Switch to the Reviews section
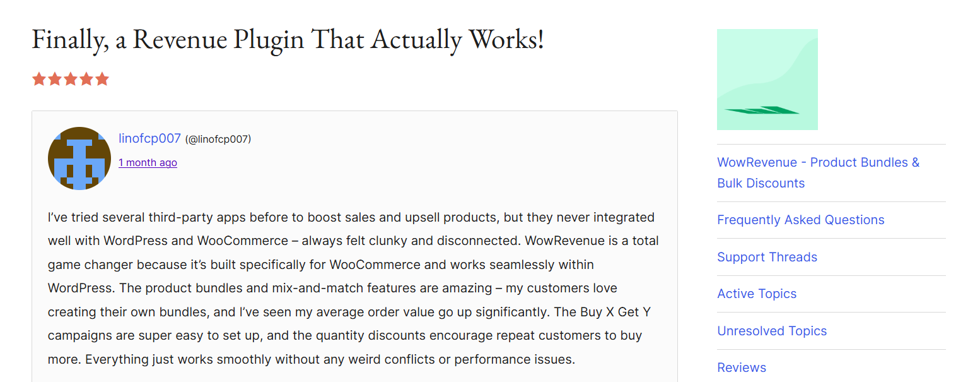 coord(742,367)
